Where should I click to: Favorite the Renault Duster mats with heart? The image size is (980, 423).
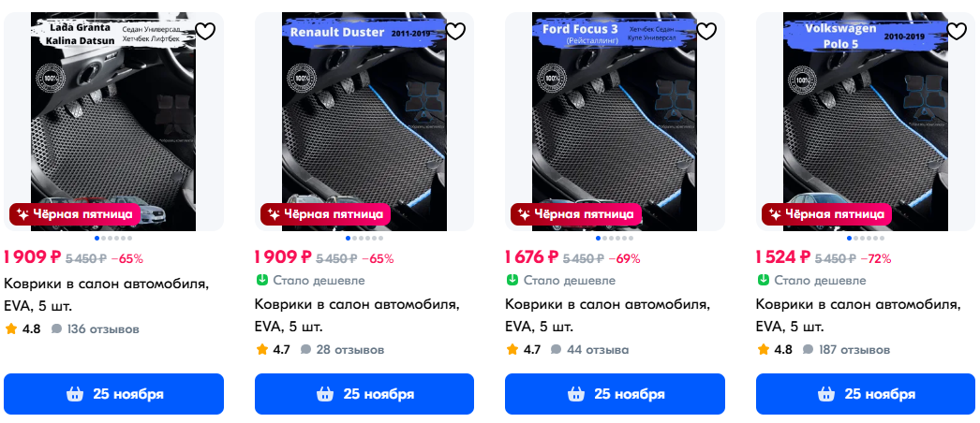pos(455,31)
